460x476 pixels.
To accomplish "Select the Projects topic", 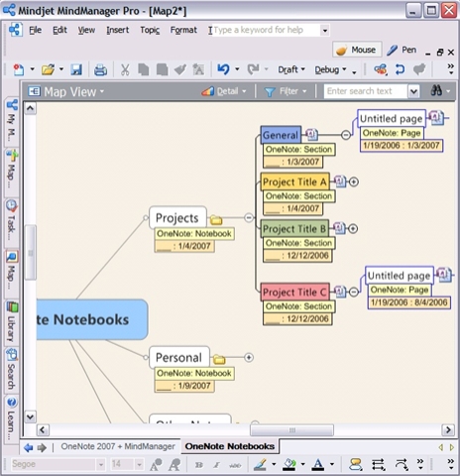I will coord(177,217).
